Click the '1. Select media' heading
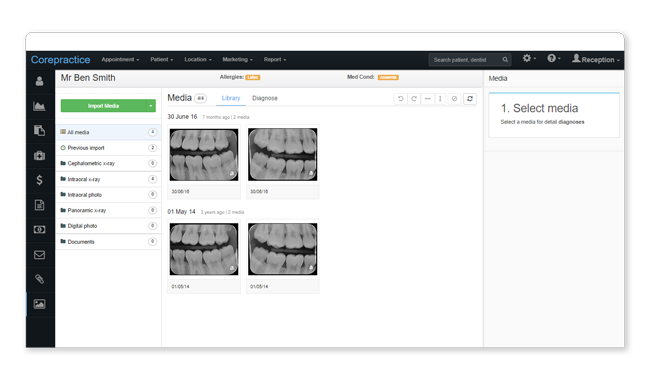The image size is (650, 380). (539, 108)
